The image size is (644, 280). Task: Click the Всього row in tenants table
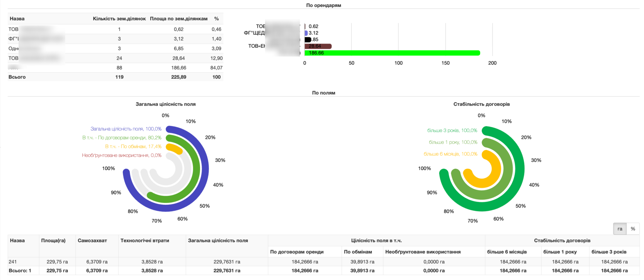tap(115, 77)
